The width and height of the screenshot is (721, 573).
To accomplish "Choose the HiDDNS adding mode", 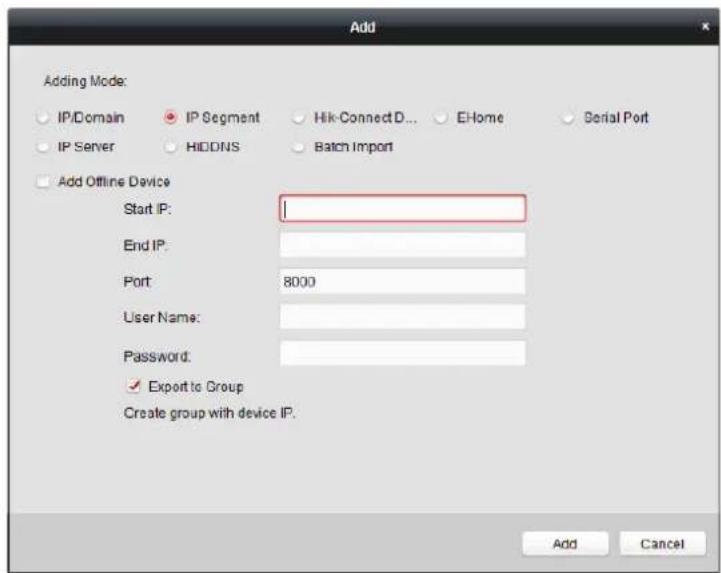I will (x=170, y=147).
